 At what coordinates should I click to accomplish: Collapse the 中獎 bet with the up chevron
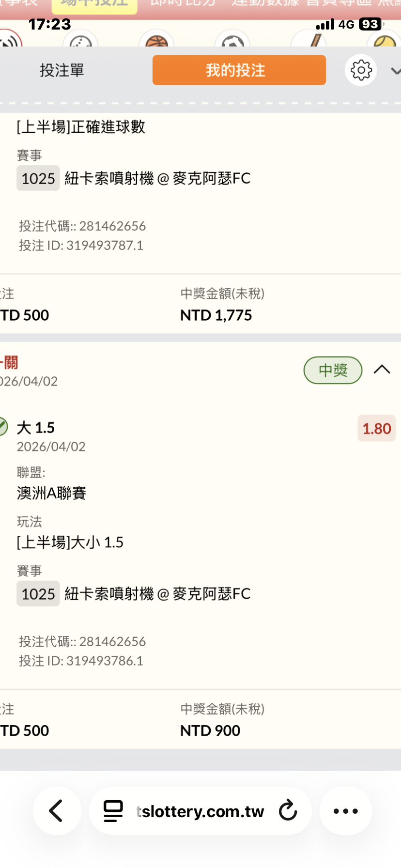pos(382,370)
